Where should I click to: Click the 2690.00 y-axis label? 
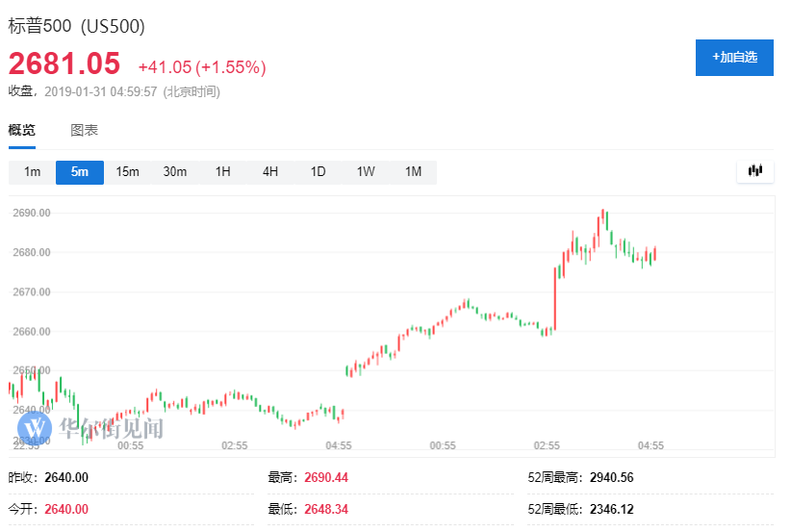(32, 213)
